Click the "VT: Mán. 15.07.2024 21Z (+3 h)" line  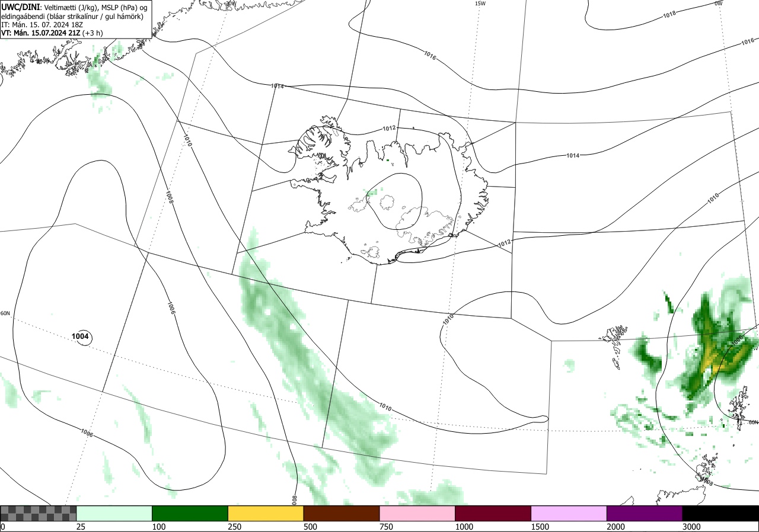pos(52,33)
